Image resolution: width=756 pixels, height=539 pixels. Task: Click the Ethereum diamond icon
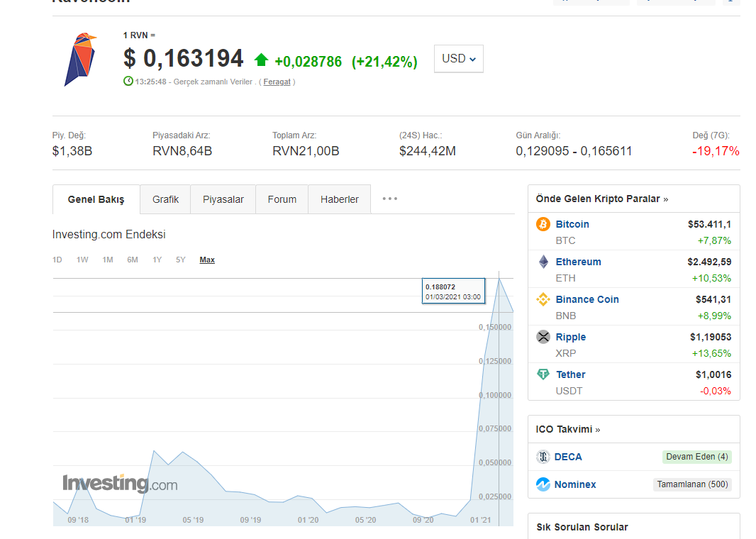pyautogui.click(x=543, y=262)
